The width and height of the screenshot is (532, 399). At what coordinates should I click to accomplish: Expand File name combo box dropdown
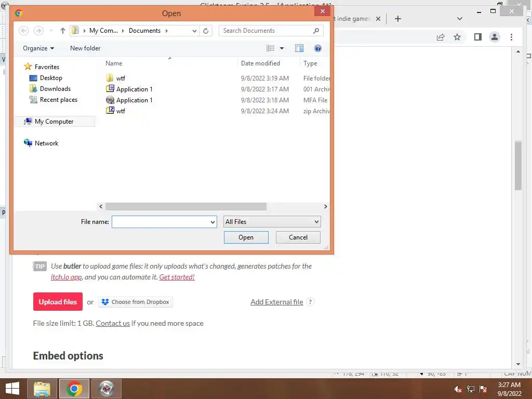pos(212,222)
